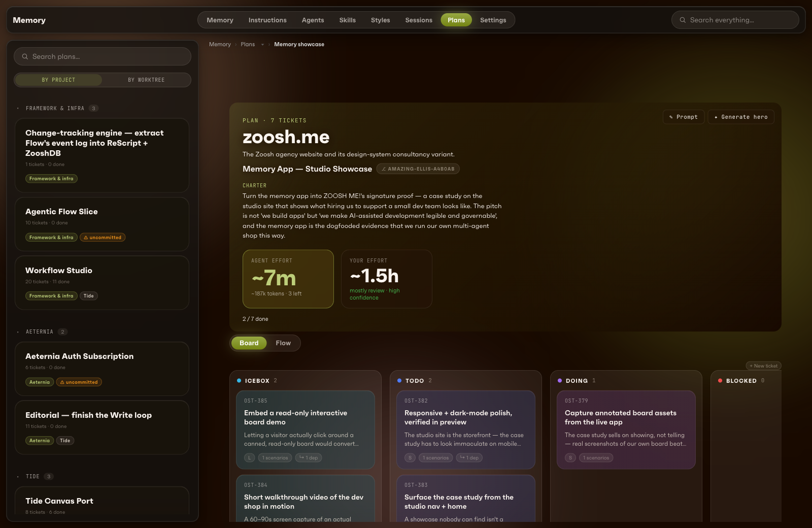Focus the Search everything field

pos(735,20)
